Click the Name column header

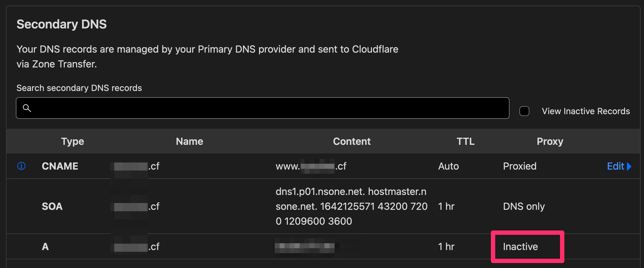[x=189, y=141]
